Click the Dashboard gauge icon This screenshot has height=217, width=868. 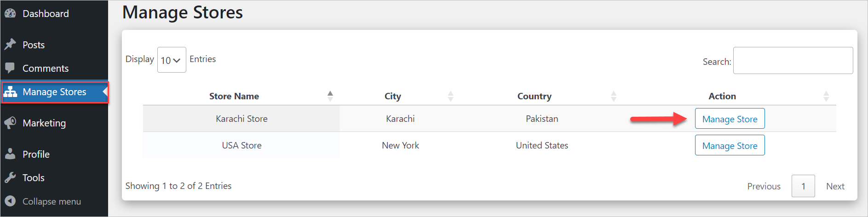(x=10, y=14)
